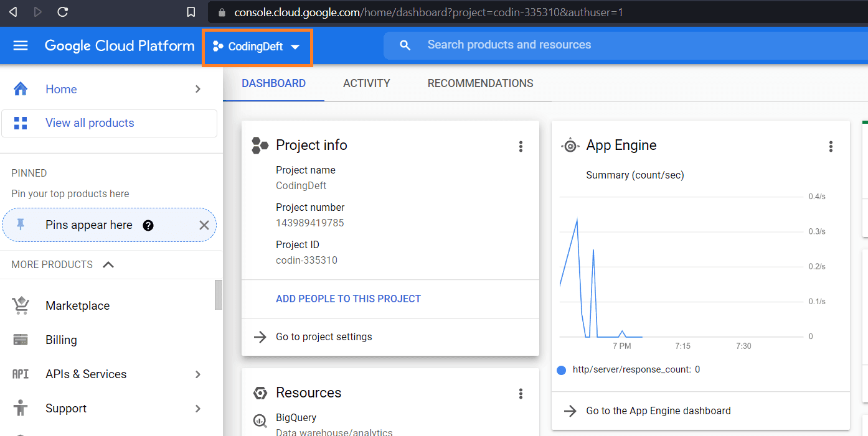Screen dimensions: 868x436
Task: Click the Billing card icon
Action: 21,340
